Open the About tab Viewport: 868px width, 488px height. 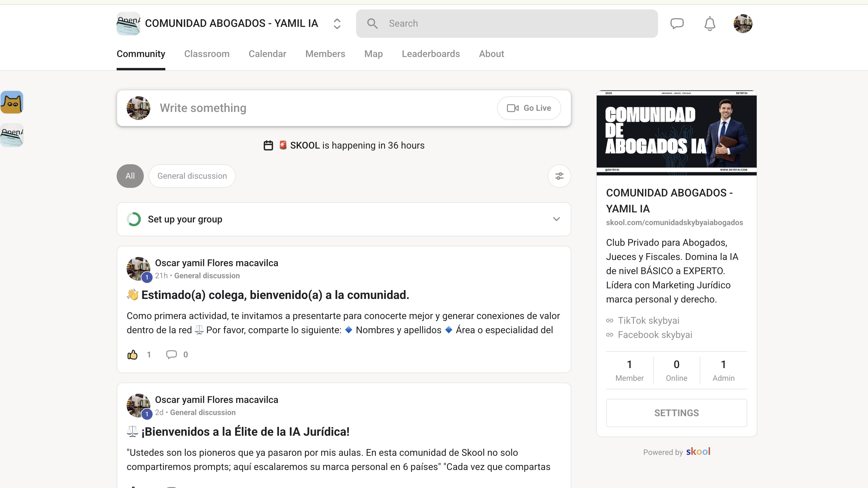[491, 54]
